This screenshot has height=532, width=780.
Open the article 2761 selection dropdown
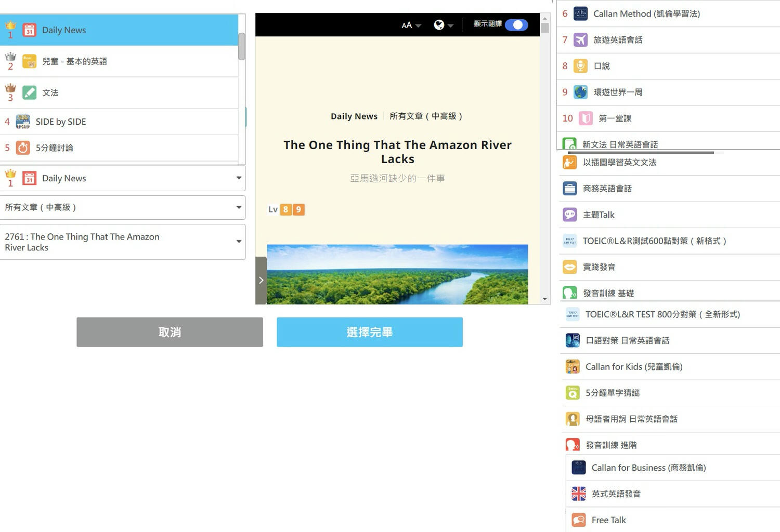click(x=123, y=242)
